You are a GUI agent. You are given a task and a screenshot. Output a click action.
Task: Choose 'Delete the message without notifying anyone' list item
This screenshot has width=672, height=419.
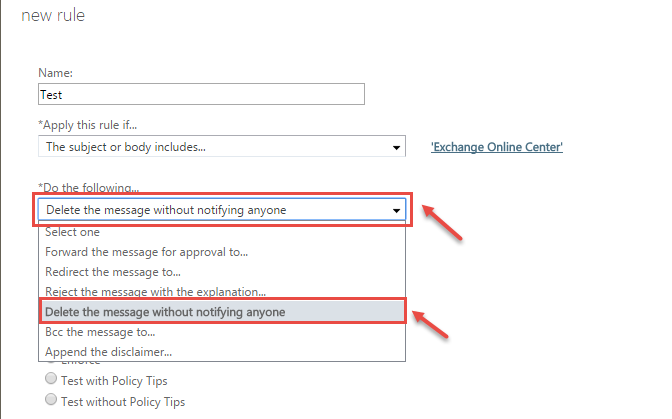pos(222,311)
